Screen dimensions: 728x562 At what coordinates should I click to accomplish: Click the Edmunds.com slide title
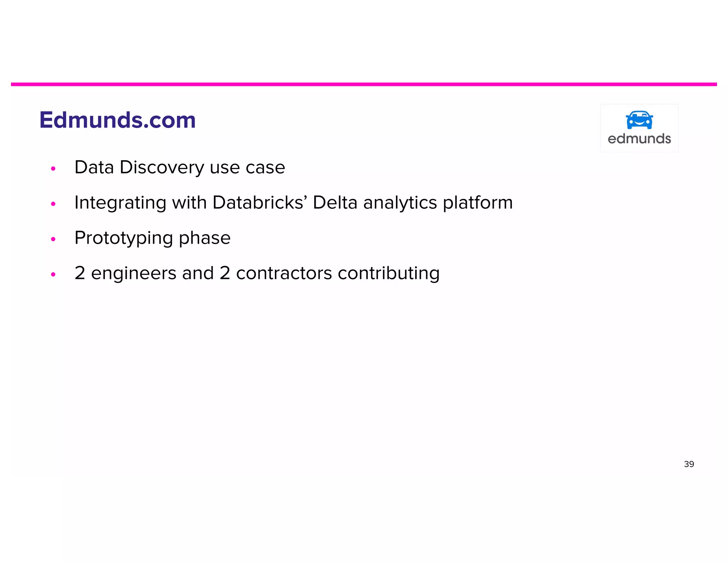pyautogui.click(x=117, y=120)
